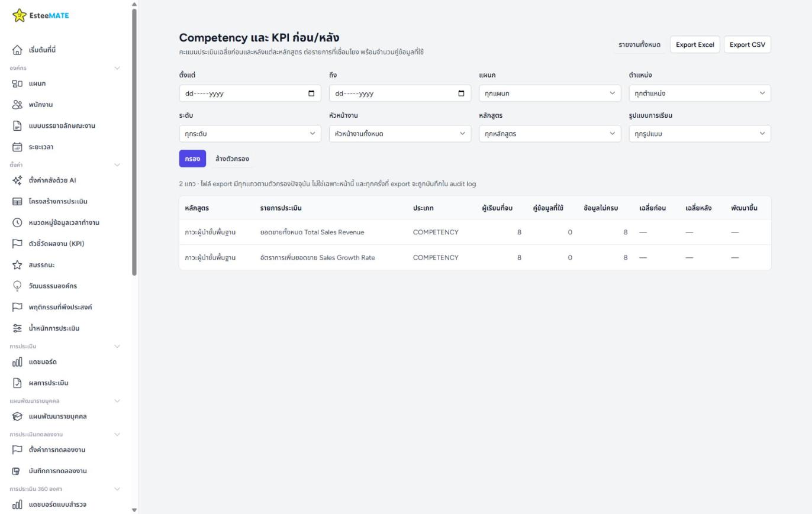
Task: Click the สมรรถนะ star icon
Action: pyautogui.click(x=17, y=265)
